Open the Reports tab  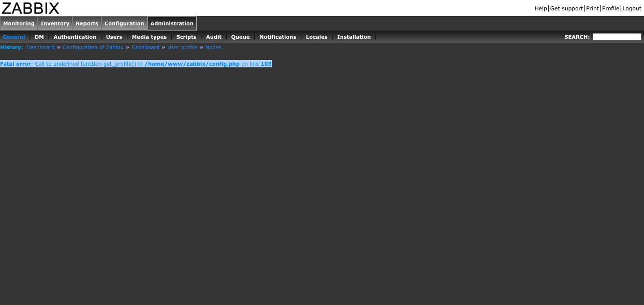(x=87, y=23)
